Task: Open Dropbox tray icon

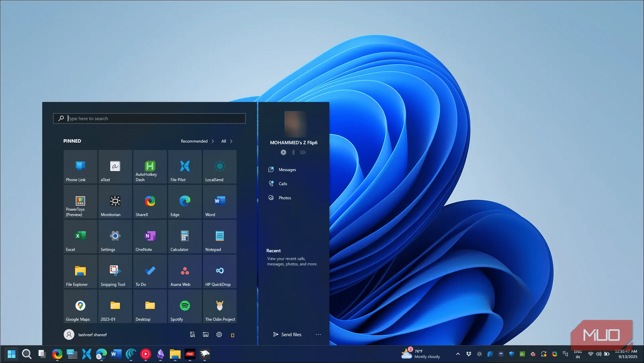Action: pyautogui.click(x=469, y=354)
